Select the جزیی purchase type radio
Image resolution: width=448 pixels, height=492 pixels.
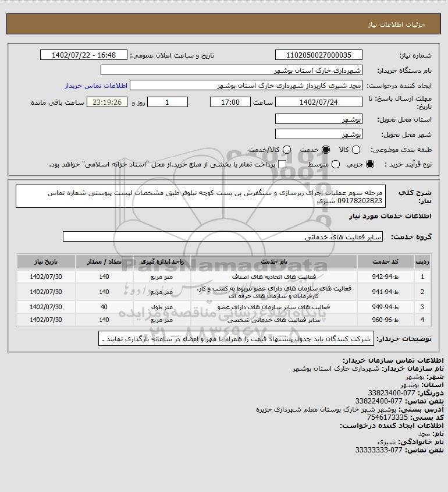click(370, 164)
